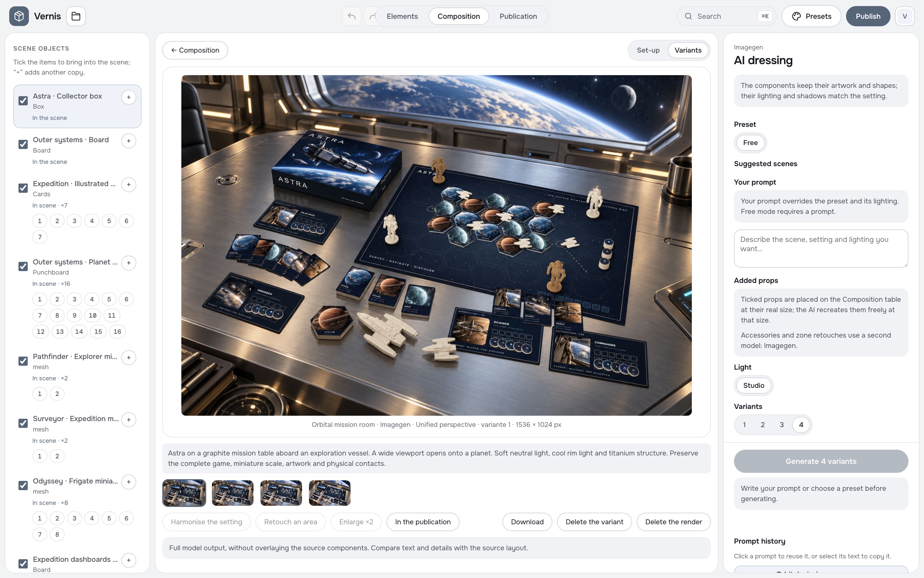Click Delete the render
Image resolution: width=924 pixels, height=578 pixels.
[x=674, y=522]
